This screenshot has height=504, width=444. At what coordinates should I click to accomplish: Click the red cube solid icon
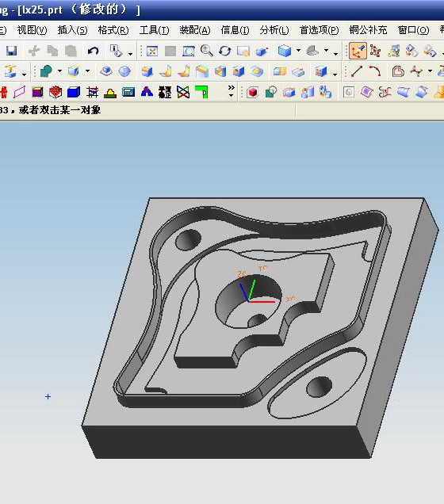[253, 93]
